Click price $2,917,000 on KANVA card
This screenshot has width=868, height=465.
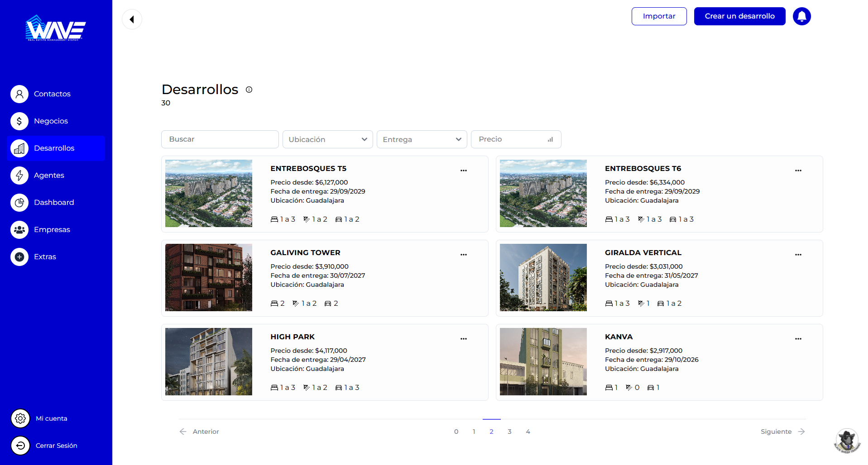(666, 351)
